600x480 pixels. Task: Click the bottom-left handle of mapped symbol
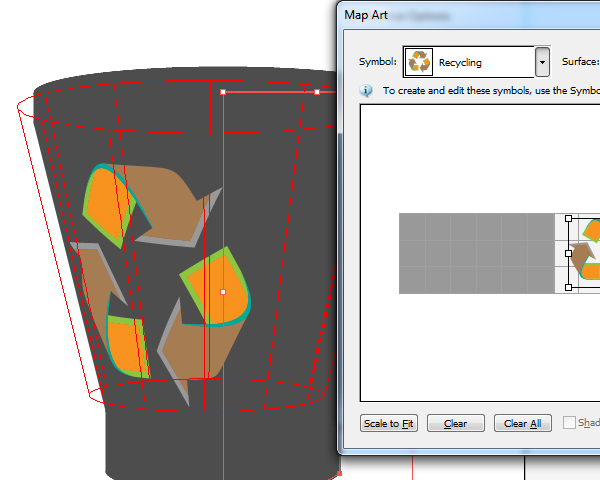tap(569, 287)
